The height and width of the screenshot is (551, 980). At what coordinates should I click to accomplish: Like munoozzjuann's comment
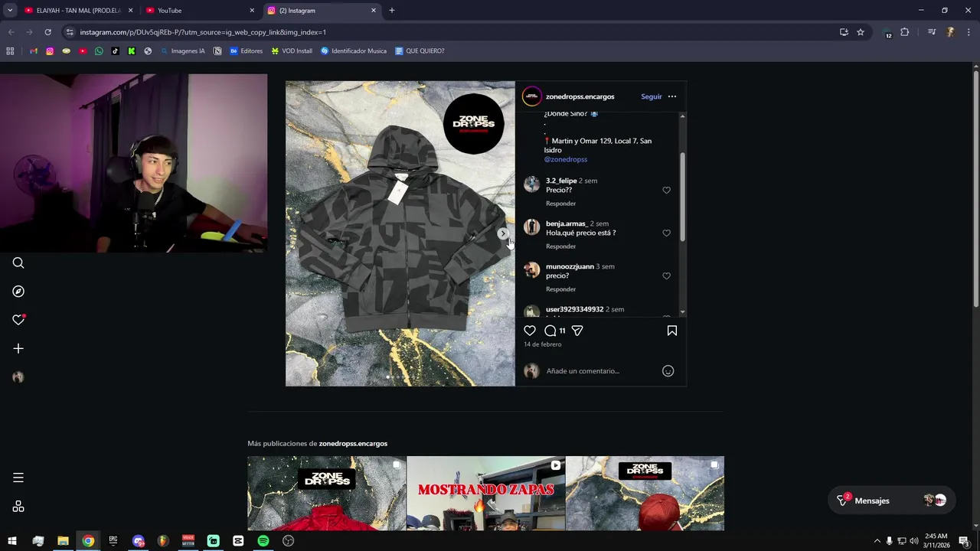666,276
